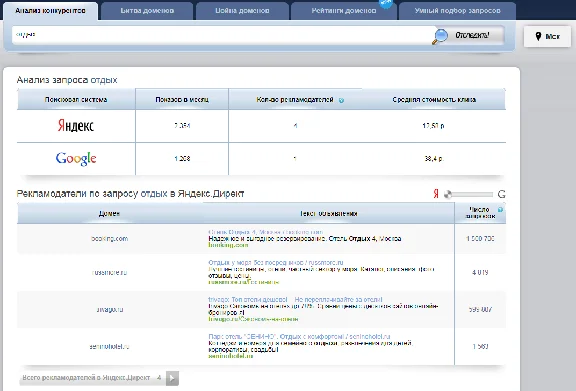Toggle the Yandex/Google slider switch
576x391 pixels.
coord(468,194)
